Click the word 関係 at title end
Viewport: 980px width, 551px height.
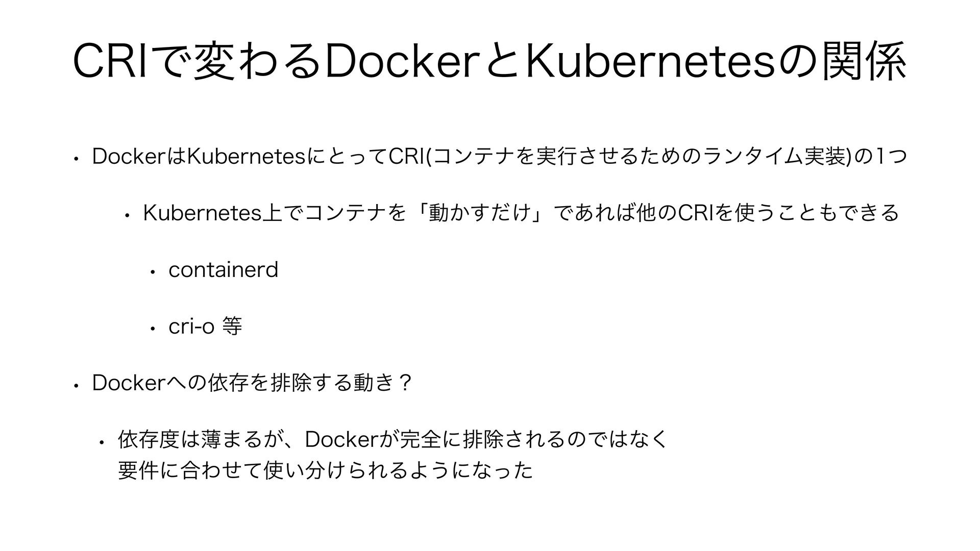click(866, 62)
